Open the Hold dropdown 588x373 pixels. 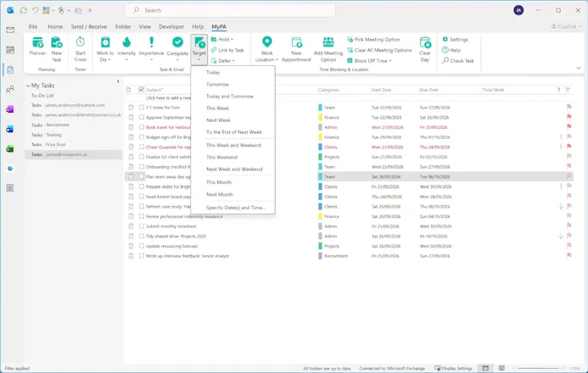tap(222, 39)
